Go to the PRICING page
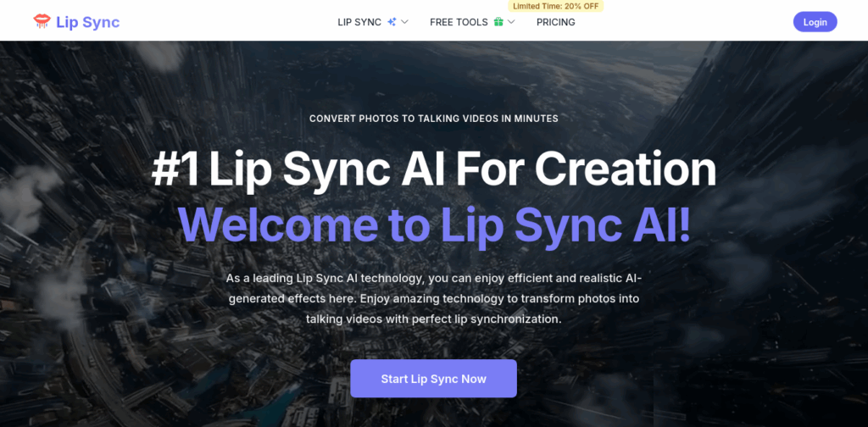 556,22
